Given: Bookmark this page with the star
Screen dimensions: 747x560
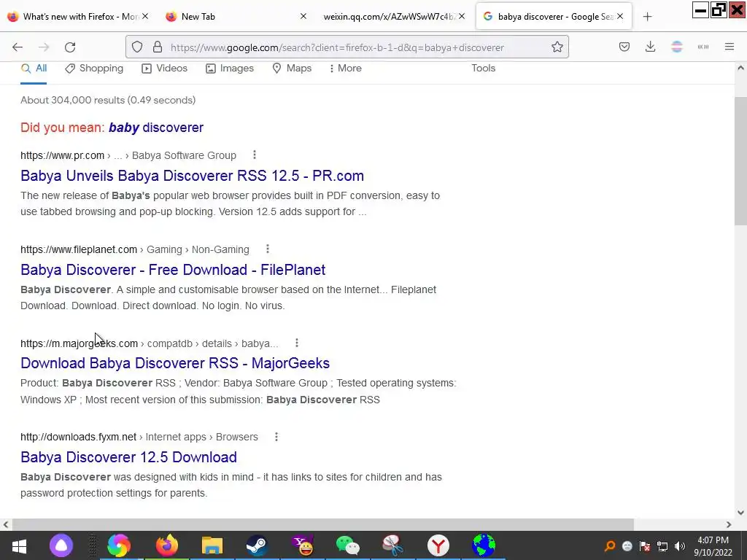Looking at the screenshot, I should pos(557,47).
